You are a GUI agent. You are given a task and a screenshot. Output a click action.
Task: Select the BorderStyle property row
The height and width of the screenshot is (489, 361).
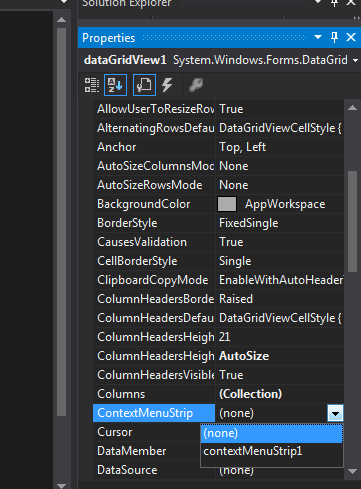[218, 223]
